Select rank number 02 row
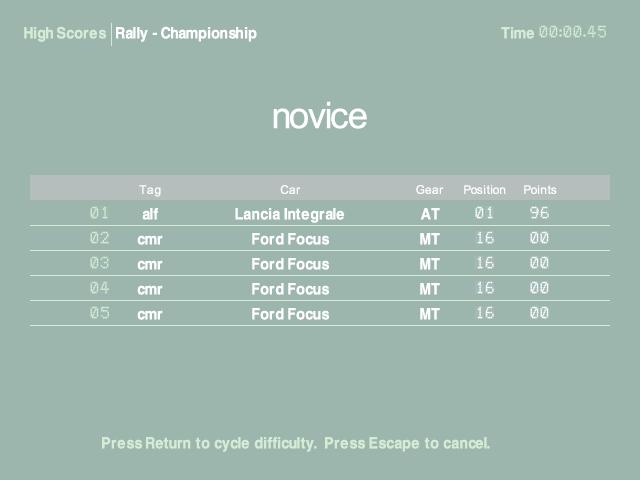 coord(99,238)
